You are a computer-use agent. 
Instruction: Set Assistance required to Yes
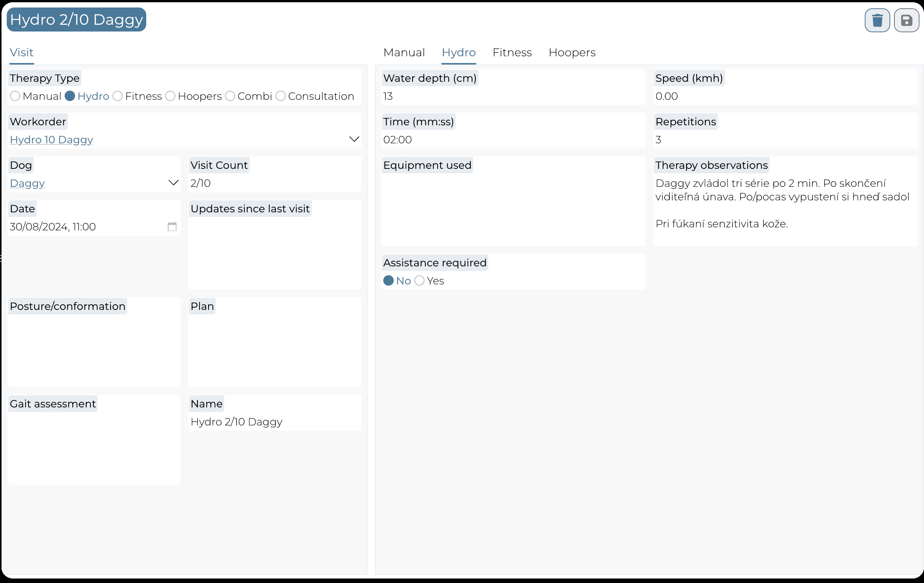point(419,281)
